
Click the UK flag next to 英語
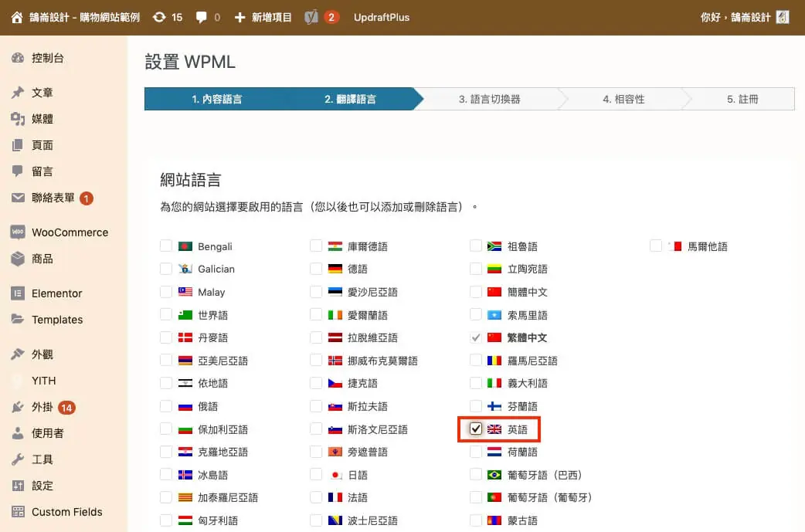click(x=494, y=429)
